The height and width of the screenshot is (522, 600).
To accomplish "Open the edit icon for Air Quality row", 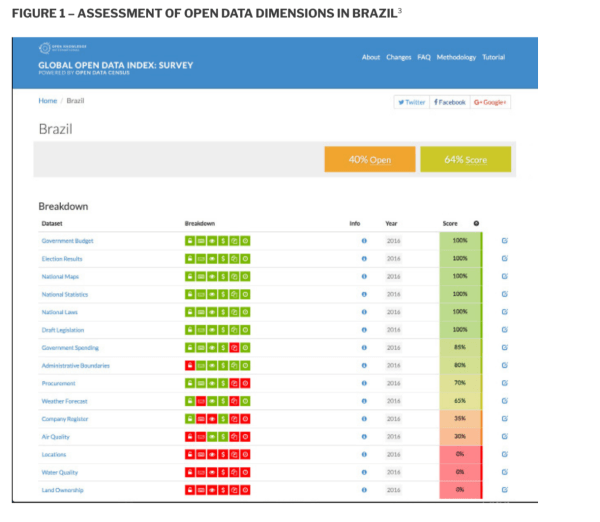I will [504, 437].
